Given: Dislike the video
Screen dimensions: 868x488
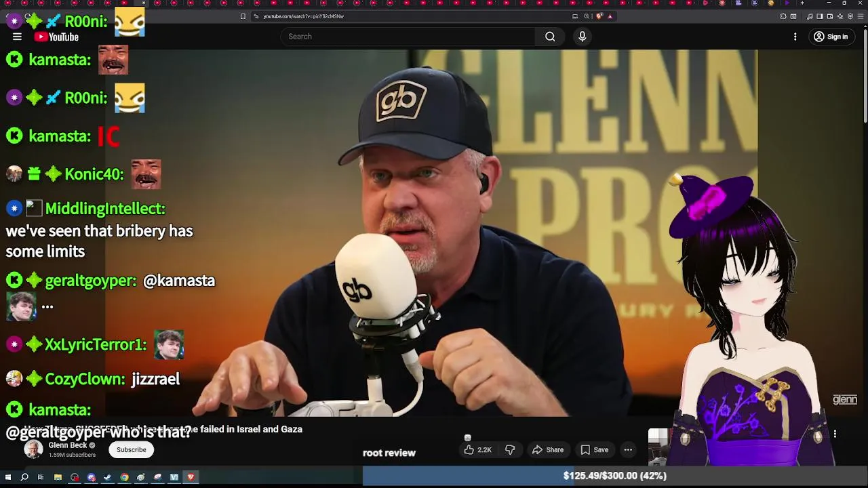Looking at the screenshot, I should click(x=510, y=449).
